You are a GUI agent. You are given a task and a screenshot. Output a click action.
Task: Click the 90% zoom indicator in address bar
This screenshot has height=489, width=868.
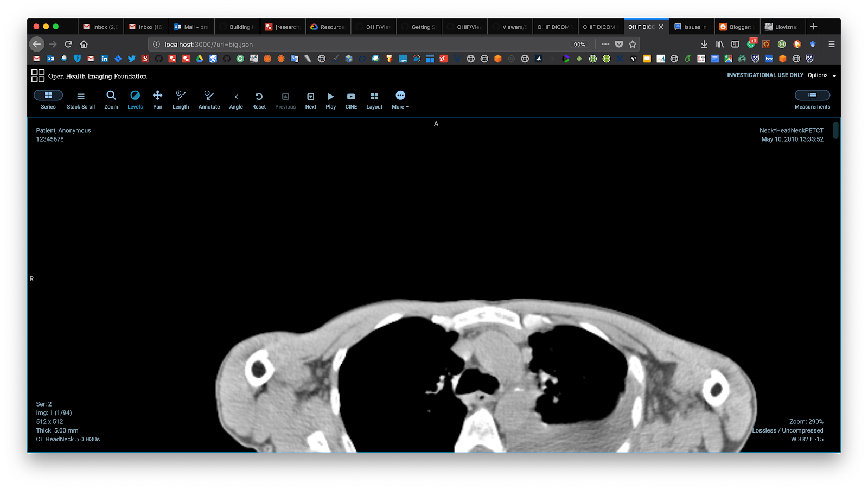point(579,44)
